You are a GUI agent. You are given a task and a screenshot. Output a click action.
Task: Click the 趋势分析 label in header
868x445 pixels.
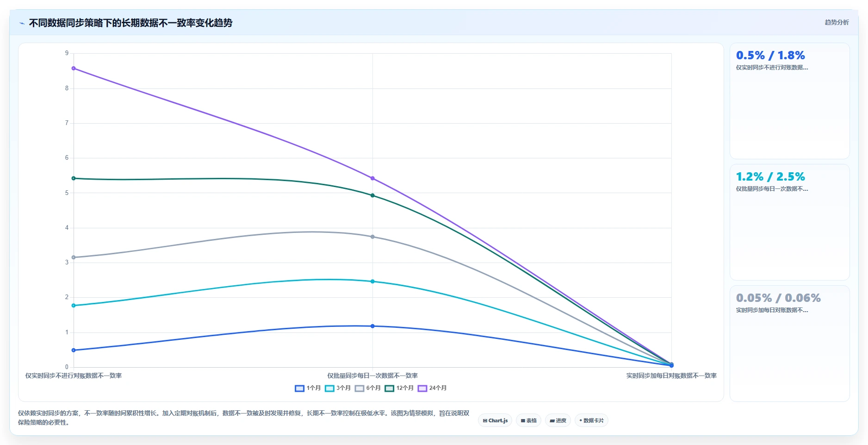click(x=837, y=22)
